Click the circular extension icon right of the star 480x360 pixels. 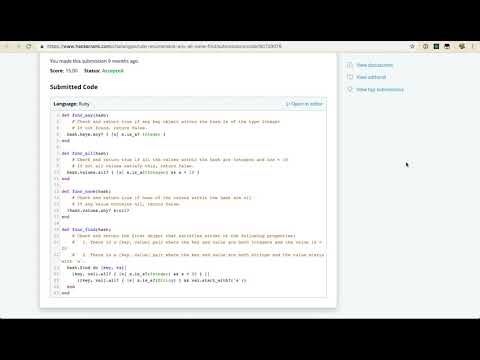pyautogui.click(x=425, y=46)
